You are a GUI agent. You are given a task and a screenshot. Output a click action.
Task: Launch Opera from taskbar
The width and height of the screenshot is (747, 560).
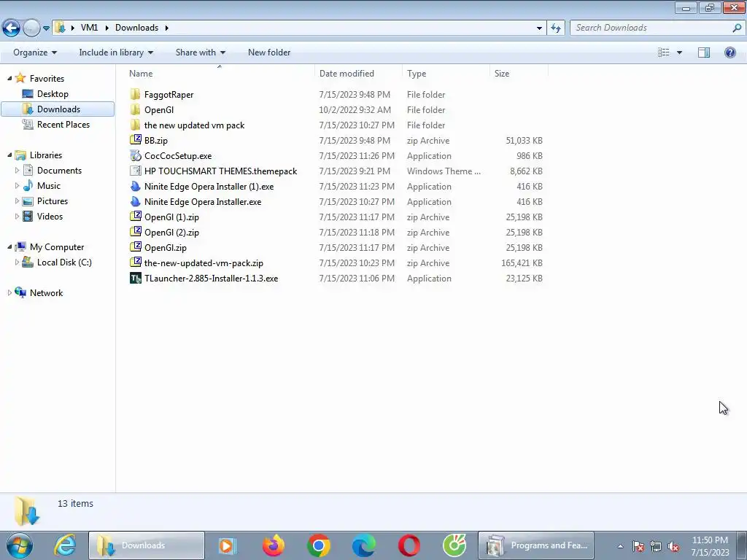click(x=409, y=545)
